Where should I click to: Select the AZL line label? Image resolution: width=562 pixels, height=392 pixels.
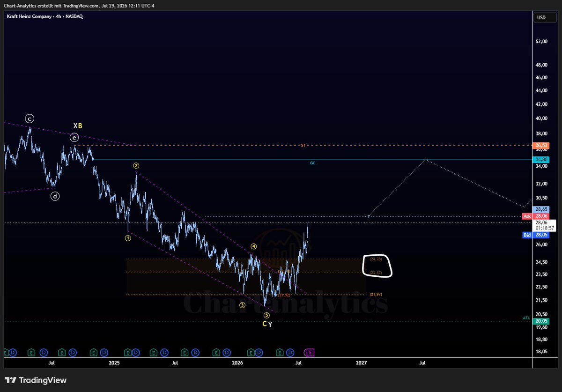pyautogui.click(x=526, y=318)
